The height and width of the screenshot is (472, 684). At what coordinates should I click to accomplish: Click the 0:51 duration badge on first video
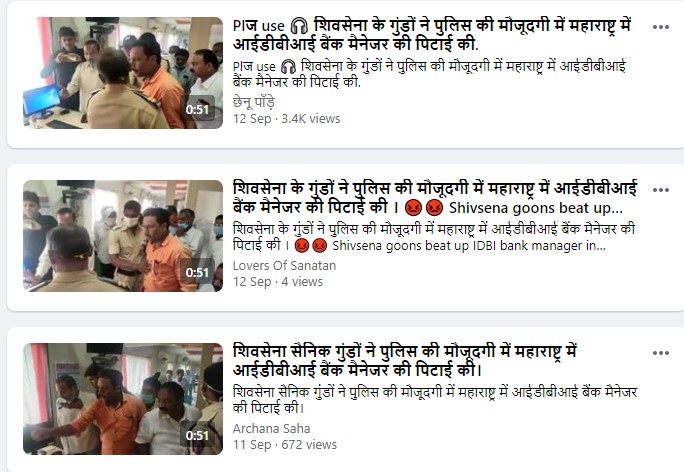coord(197,109)
